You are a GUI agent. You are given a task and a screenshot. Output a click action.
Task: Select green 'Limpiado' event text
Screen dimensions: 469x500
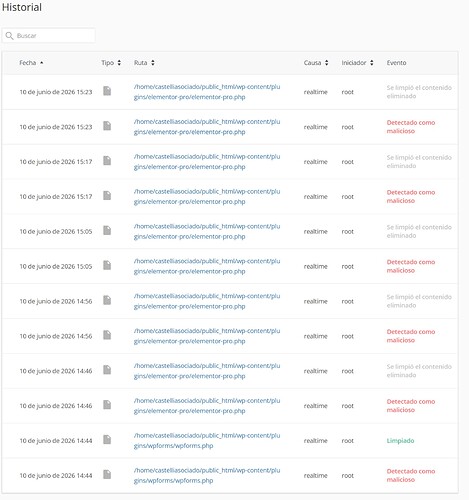click(x=400, y=441)
